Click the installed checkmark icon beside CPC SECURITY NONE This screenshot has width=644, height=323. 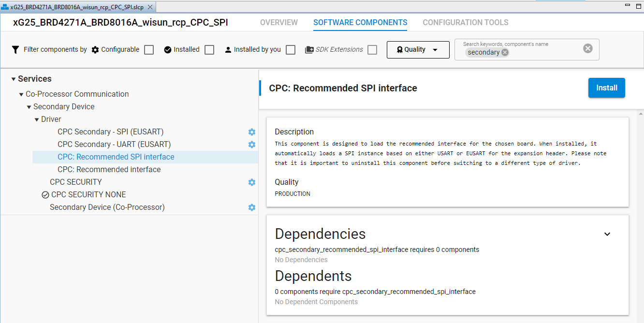45,195
